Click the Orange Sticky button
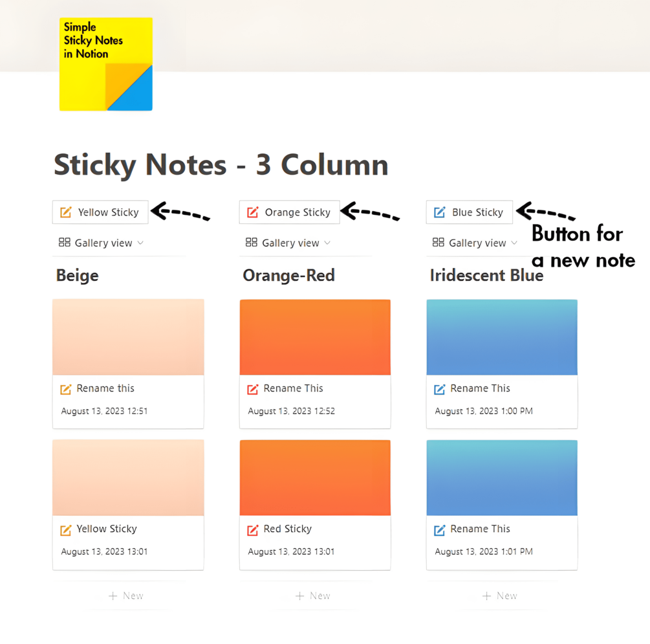Image resolution: width=650 pixels, height=644 pixels. pyautogui.click(x=289, y=212)
